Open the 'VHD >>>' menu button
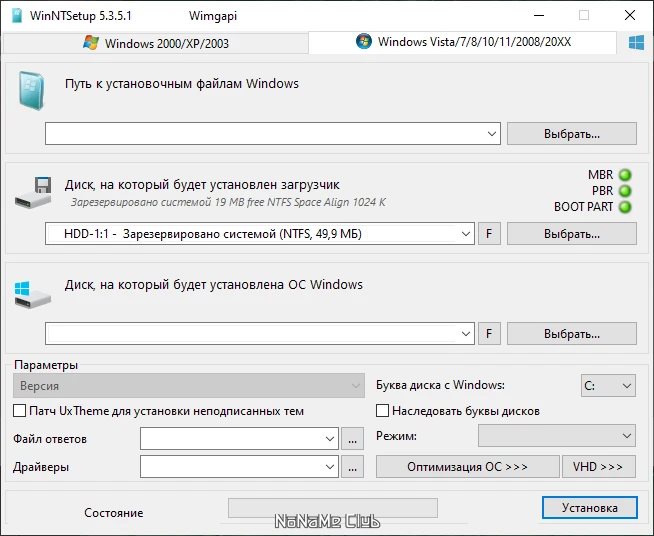654x536 pixels. pos(599,466)
